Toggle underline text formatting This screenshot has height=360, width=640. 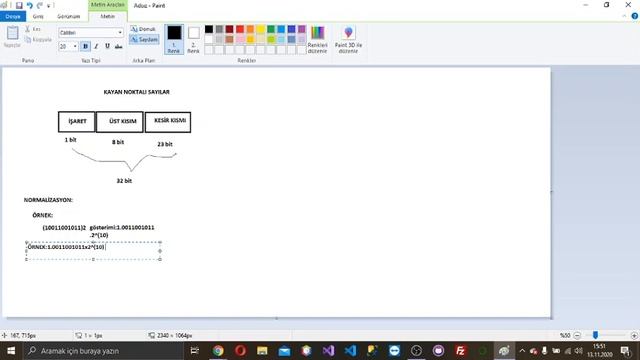tap(107, 47)
